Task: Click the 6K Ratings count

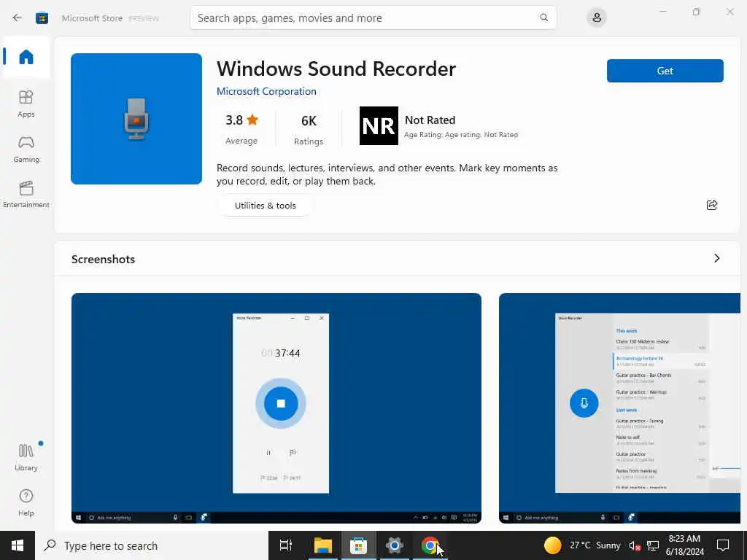Action: point(309,130)
